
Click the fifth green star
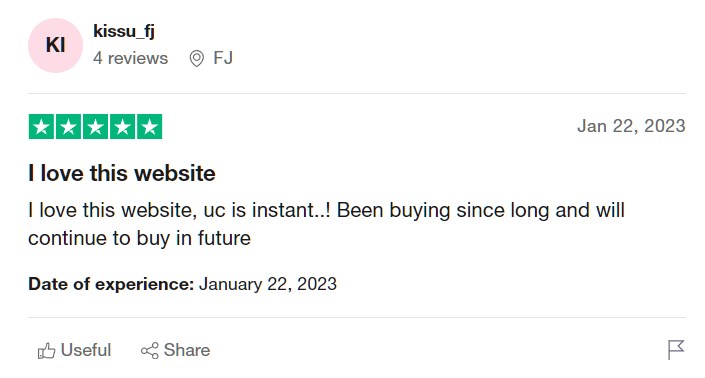149,127
